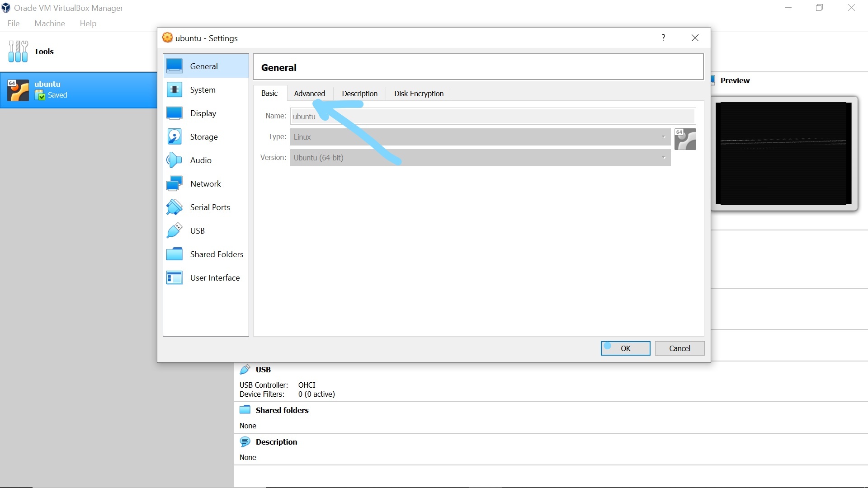Click the USB settings icon in sidebar

pos(175,230)
